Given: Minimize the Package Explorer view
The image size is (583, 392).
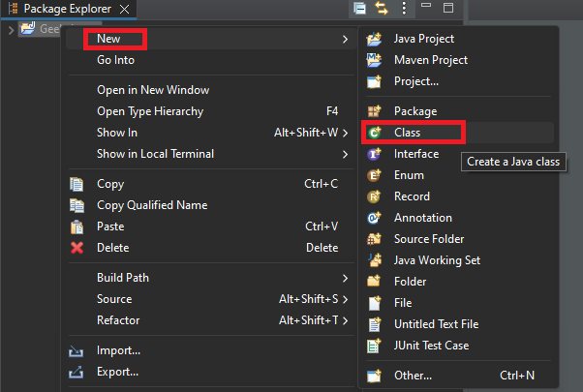Looking at the screenshot, I should [x=426, y=6].
